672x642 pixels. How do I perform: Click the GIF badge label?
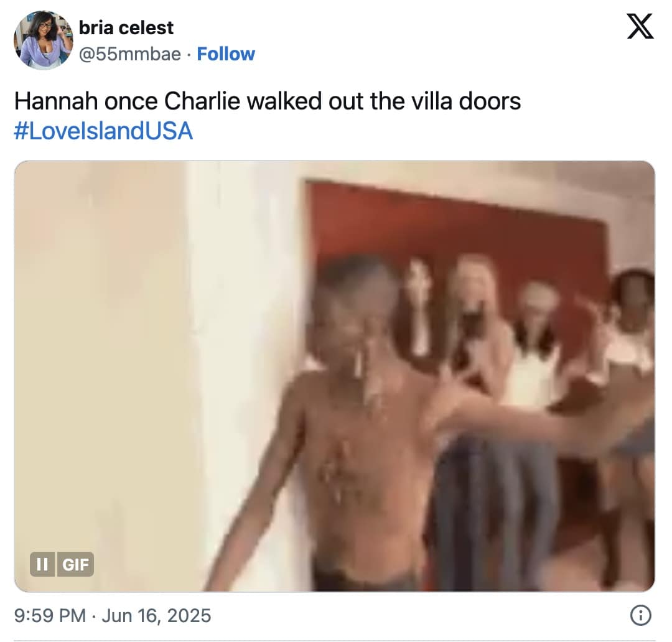point(75,564)
